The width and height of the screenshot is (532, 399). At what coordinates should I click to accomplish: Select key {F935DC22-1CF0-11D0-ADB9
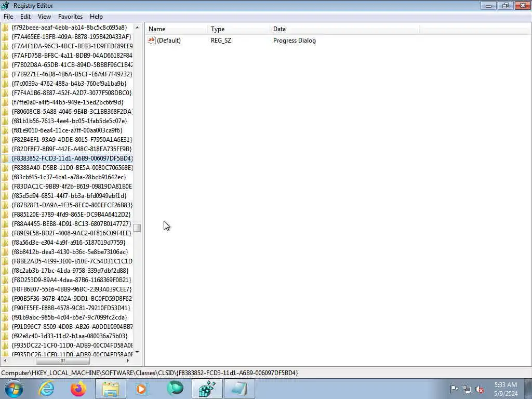pos(72,345)
